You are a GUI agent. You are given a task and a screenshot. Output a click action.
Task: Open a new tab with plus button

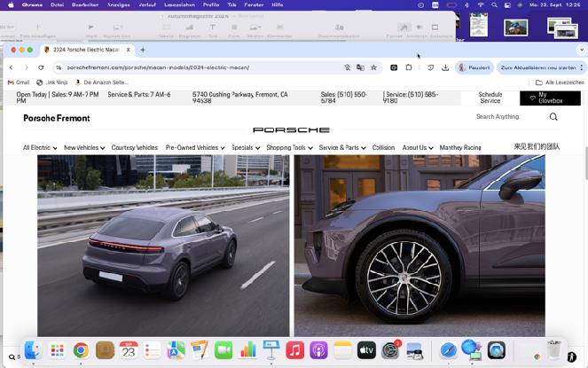point(143,50)
